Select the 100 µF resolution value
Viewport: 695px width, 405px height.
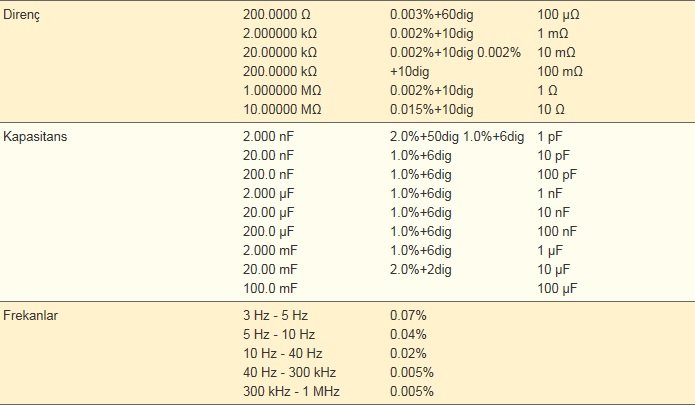tap(557, 288)
